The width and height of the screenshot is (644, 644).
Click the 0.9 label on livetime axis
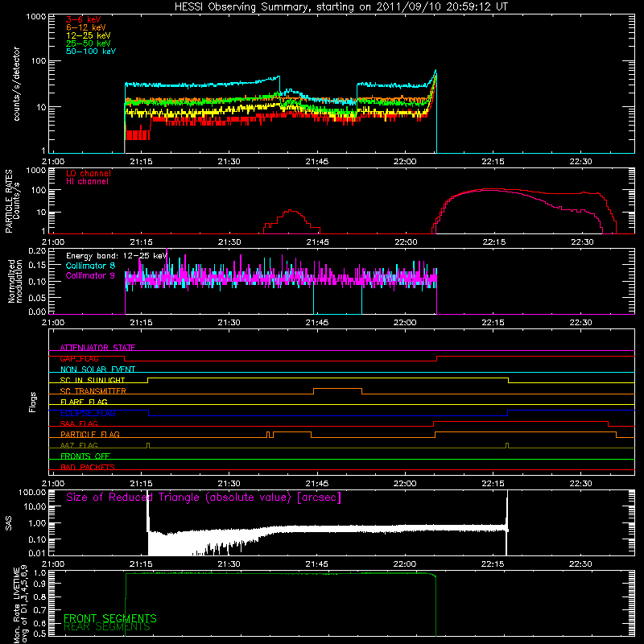point(39,583)
